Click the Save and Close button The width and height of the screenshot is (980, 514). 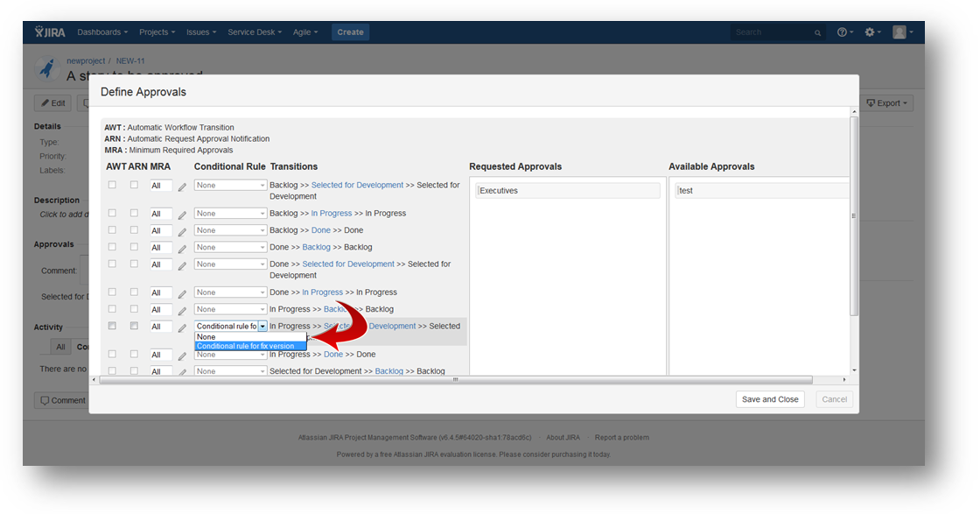770,399
